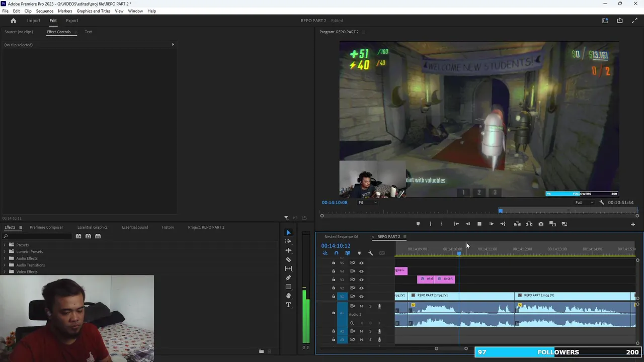This screenshot has width=644, height=362.
Task: Step forward one frame
Action: [x=492, y=224]
